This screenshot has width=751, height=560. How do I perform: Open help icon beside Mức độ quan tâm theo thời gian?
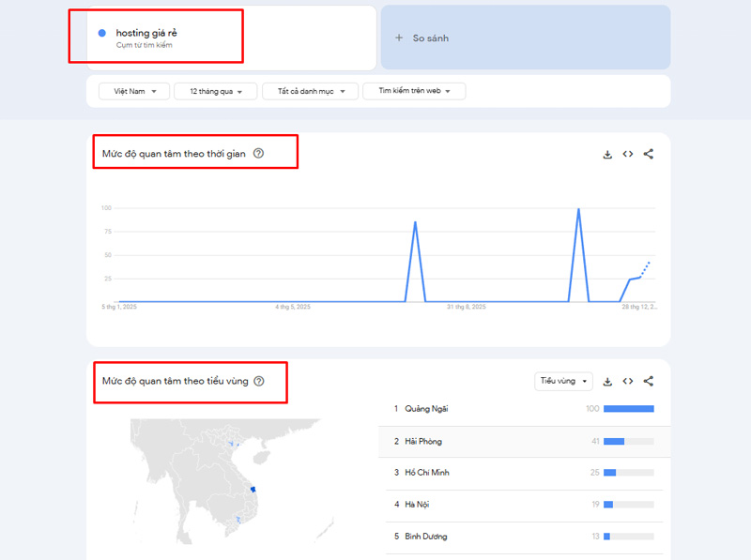click(x=259, y=154)
